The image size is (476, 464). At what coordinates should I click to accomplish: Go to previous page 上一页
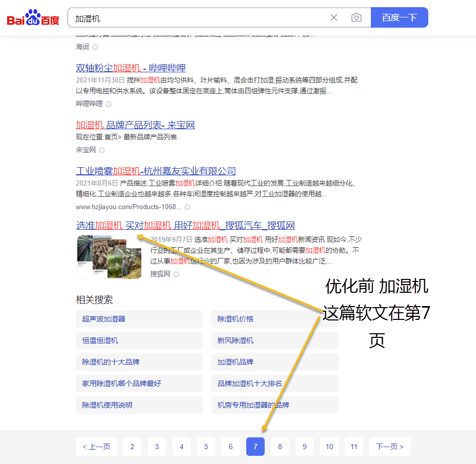point(96,447)
